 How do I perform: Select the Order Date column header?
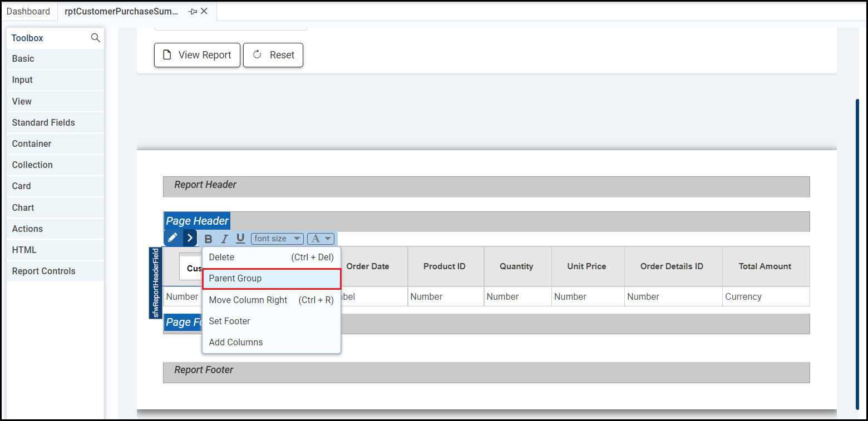368,266
